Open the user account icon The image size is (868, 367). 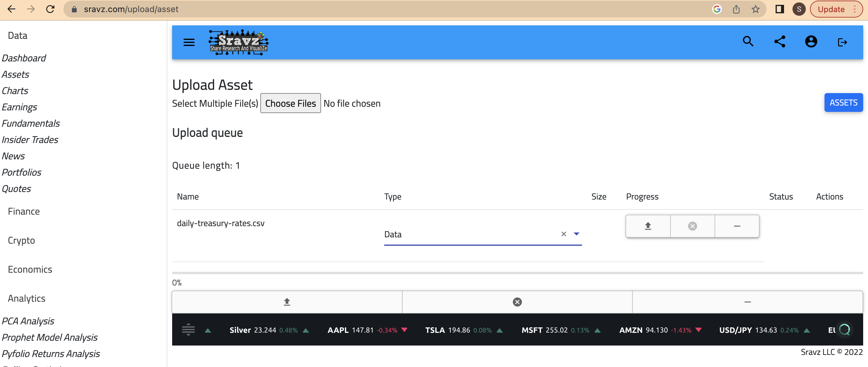(x=811, y=42)
